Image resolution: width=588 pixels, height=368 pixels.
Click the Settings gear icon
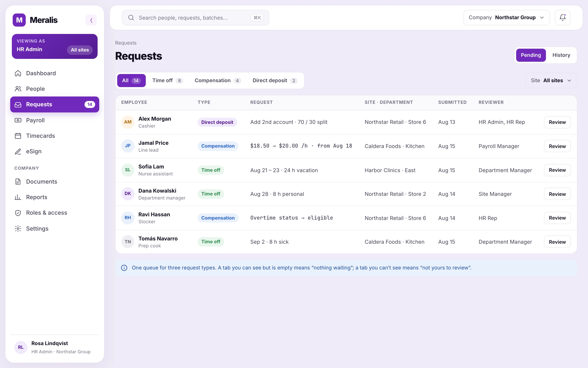tap(18, 229)
